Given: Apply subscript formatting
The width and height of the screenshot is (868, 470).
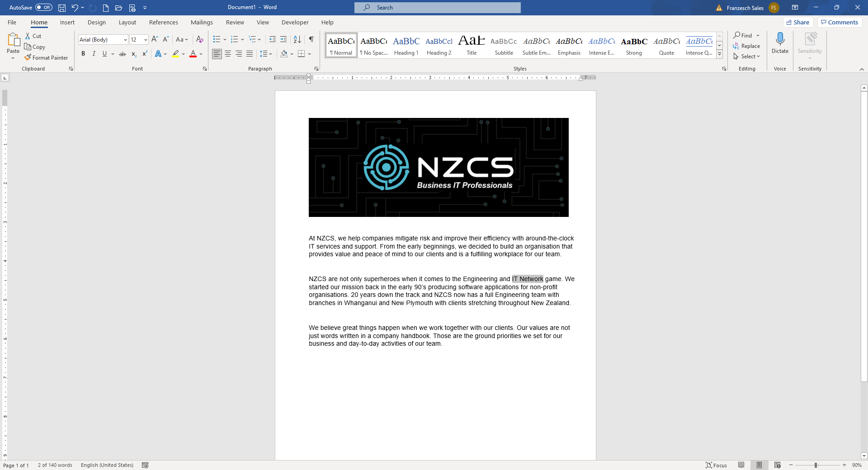Looking at the screenshot, I should point(133,54).
